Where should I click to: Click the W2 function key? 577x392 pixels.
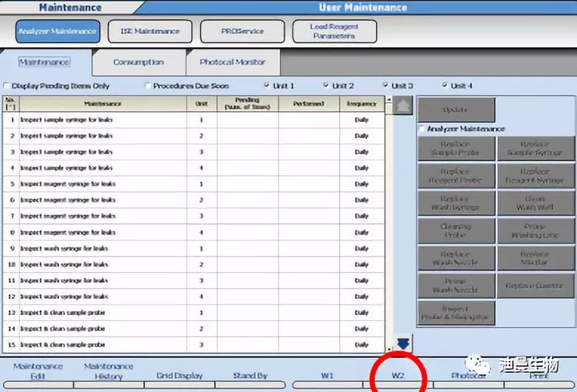398,376
